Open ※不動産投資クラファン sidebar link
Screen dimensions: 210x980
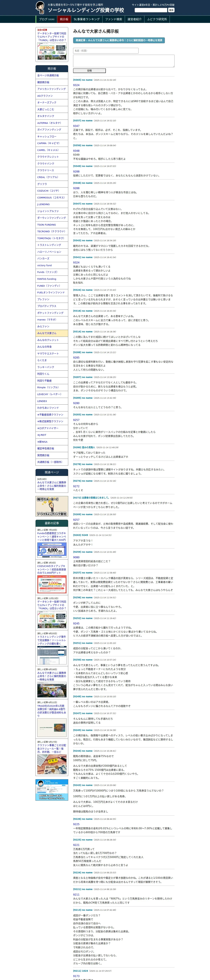tap(52, 415)
